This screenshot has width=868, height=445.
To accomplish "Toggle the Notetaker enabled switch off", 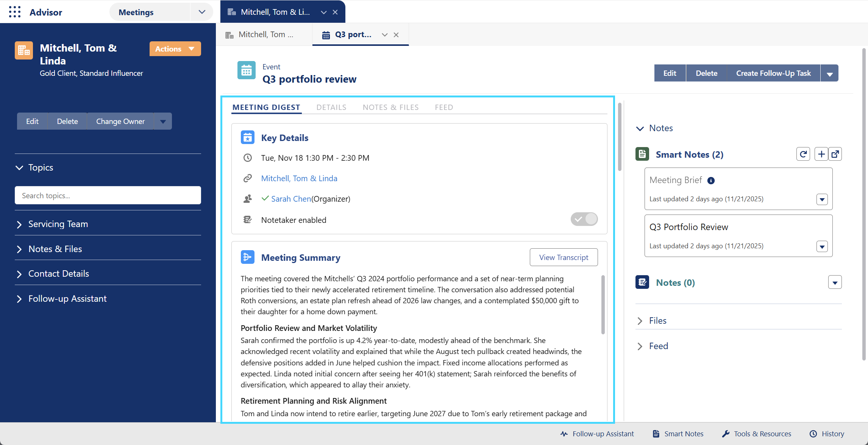I will click(x=584, y=219).
